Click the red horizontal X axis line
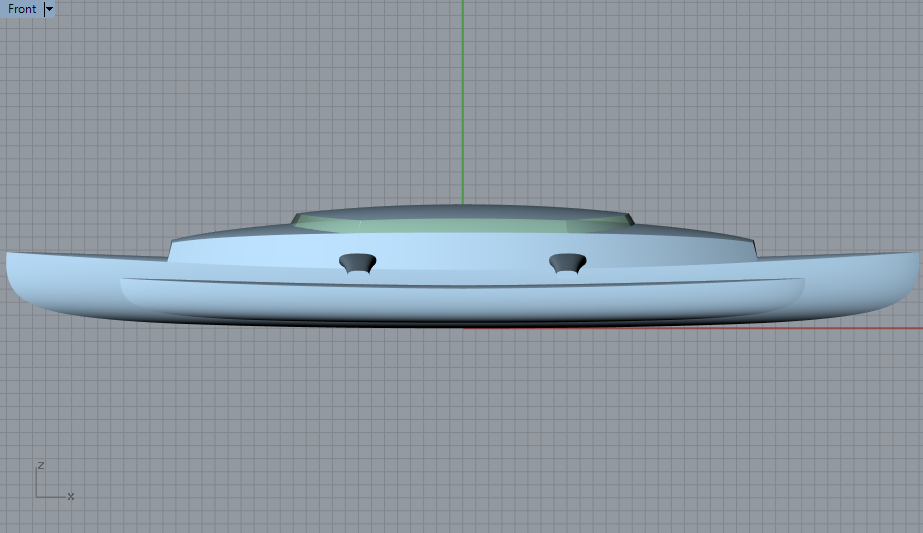 coord(693,328)
